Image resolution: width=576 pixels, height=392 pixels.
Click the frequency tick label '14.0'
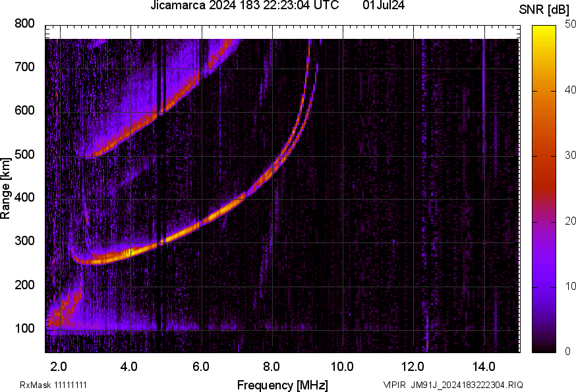tap(484, 366)
